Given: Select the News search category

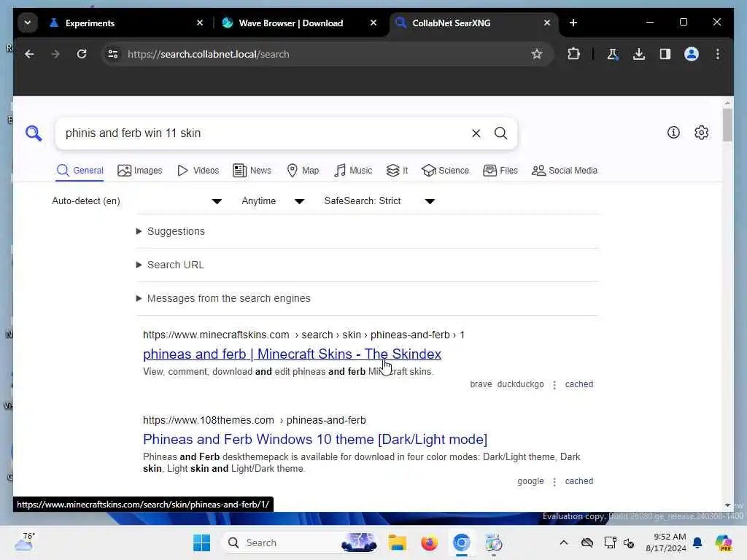Looking at the screenshot, I should coord(252,171).
